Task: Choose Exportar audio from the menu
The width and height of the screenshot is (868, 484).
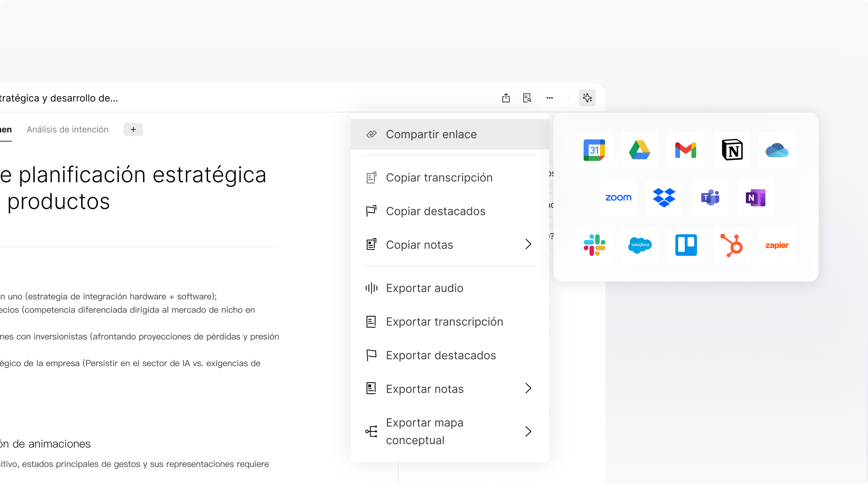Action: tap(424, 288)
